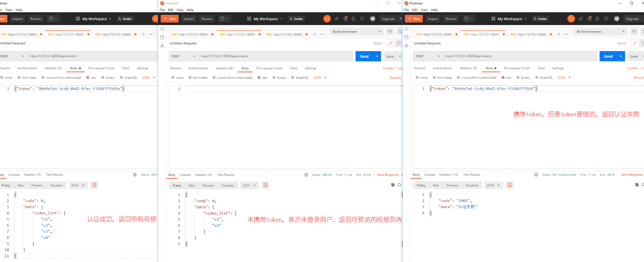Click the edit pencil icon in right window
Image resolution: width=644 pixels, height=262 pixels.
[635, 43]
